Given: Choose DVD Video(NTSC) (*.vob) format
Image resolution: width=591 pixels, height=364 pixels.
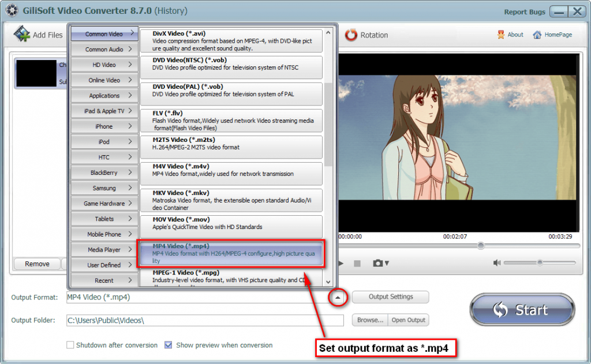Looking at the screenshot, I should (231, 67).
